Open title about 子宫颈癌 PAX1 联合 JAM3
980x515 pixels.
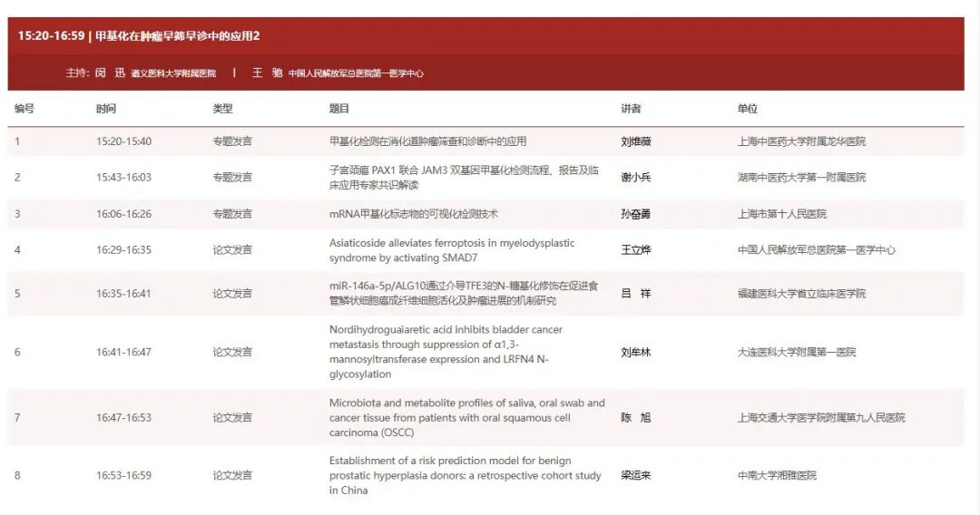coord(464,178)
